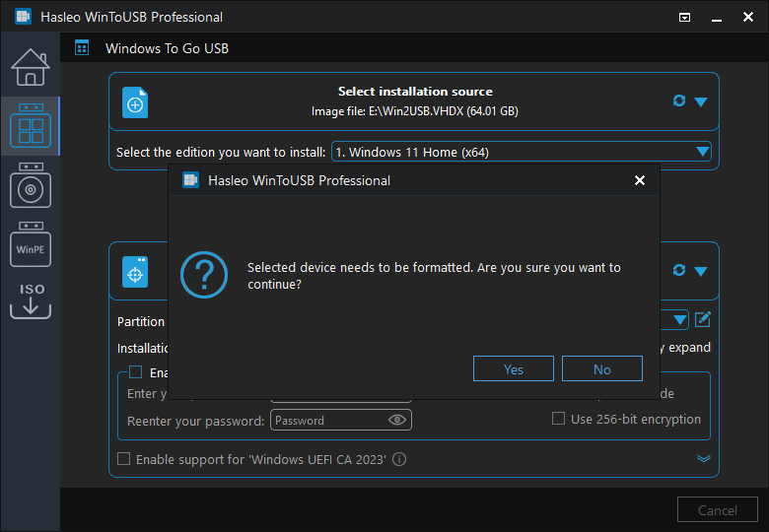Close the format confirmation dialog
This screenshot has width=769, height=532.
[x=639, y=180]
